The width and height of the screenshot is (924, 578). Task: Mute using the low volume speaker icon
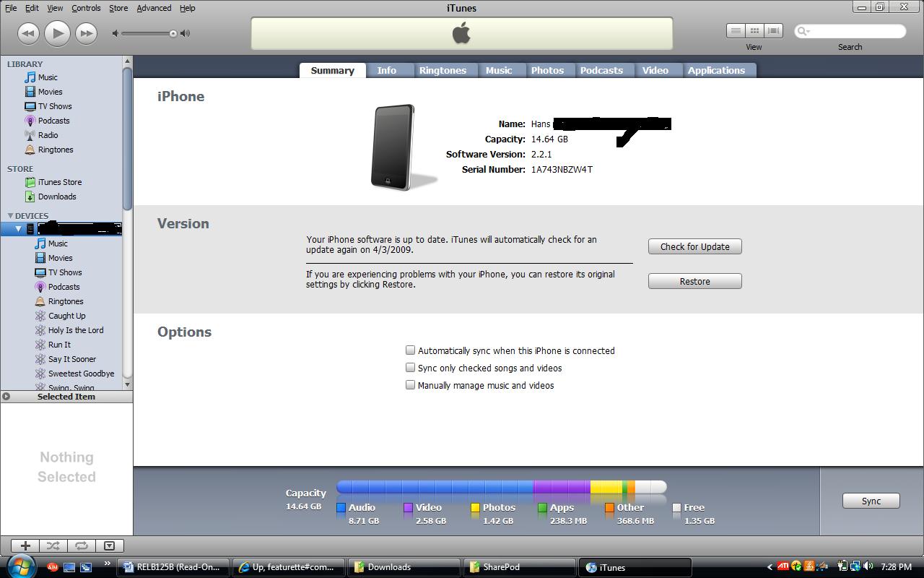[x=115, y=33]
